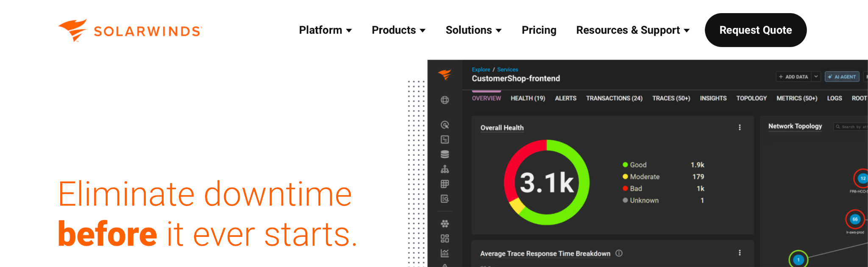
Task: Expand Resources & Support menu
Action: point(633,30)
